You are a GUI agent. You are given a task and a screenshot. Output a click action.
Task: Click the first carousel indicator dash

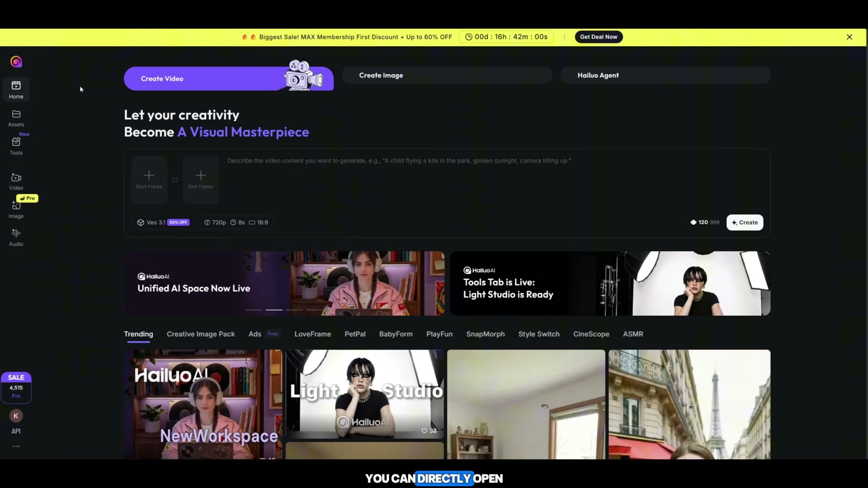click(254, 310)
